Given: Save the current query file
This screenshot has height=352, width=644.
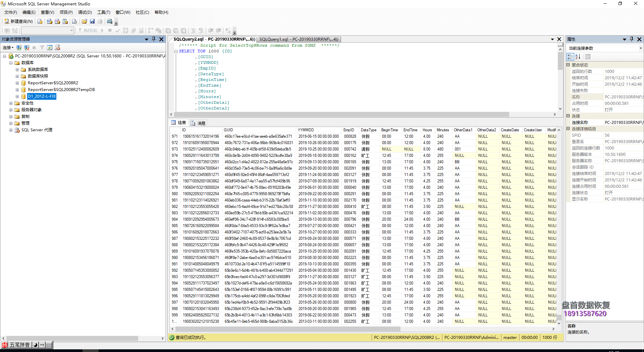Looking at the screenshot, I should 92,21.
